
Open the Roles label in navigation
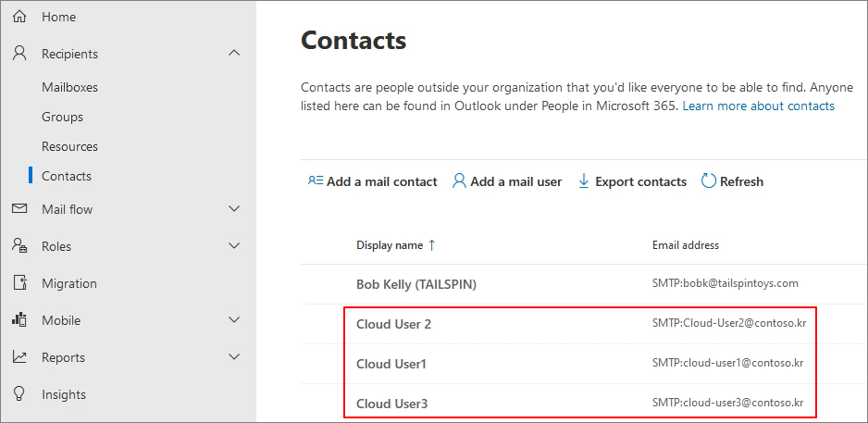point(56,246)
